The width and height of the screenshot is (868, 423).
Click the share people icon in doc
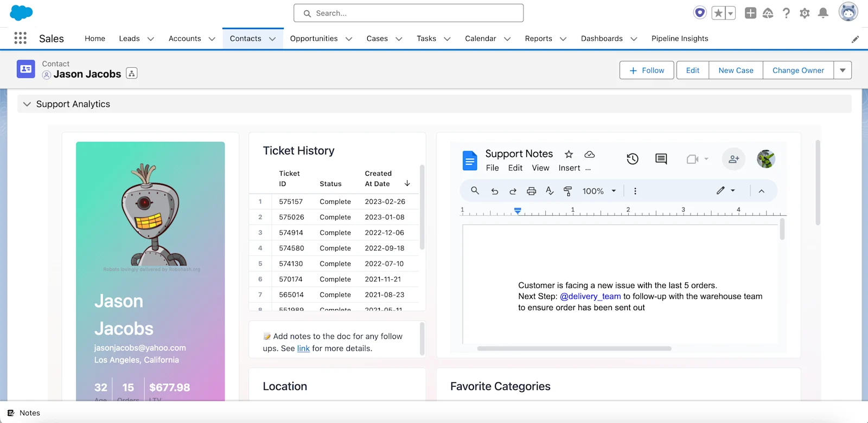(x=733, y=159)
